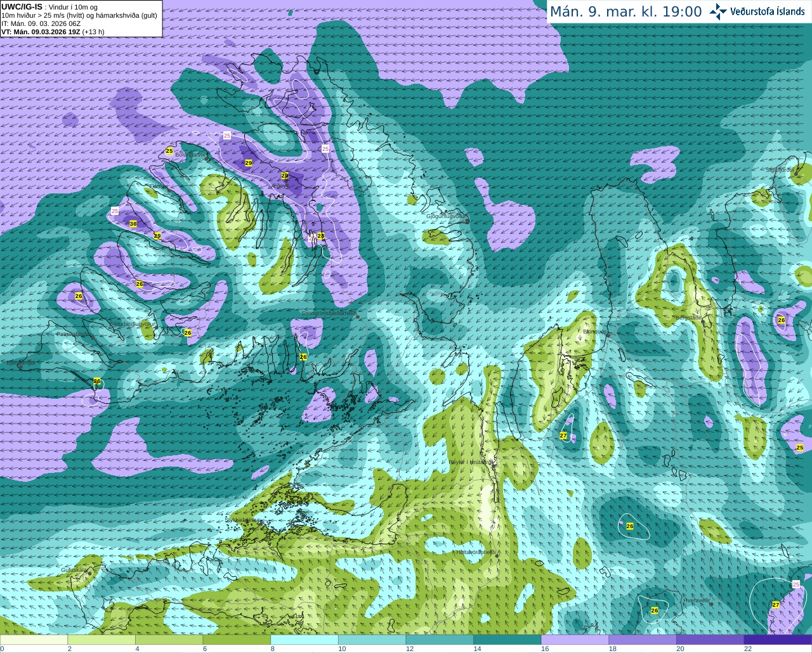
Task: Click the date heading Mán. 9. mar. kl. 19:00
Action: [x=625, y=12]
